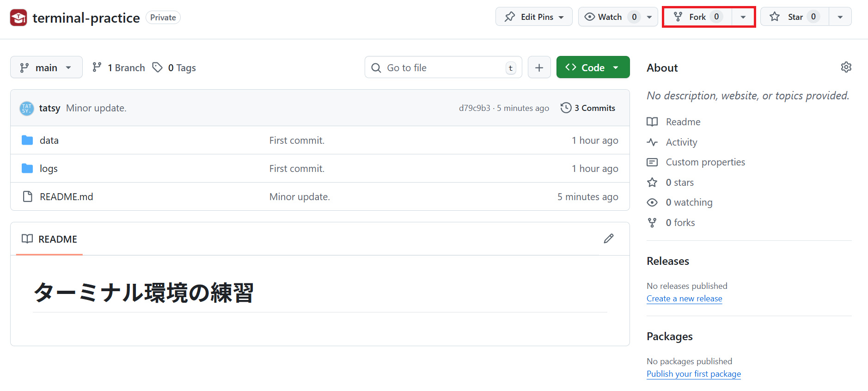
Task: Click Create a new release
Action: tap(684, 299)
